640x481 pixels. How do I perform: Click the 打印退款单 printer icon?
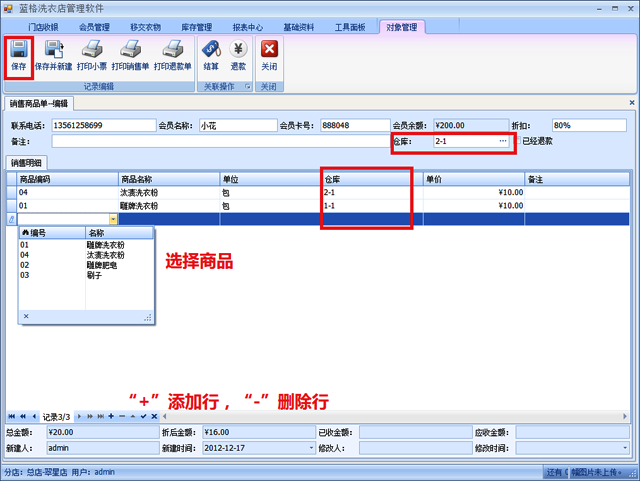(x=172, y=50)
